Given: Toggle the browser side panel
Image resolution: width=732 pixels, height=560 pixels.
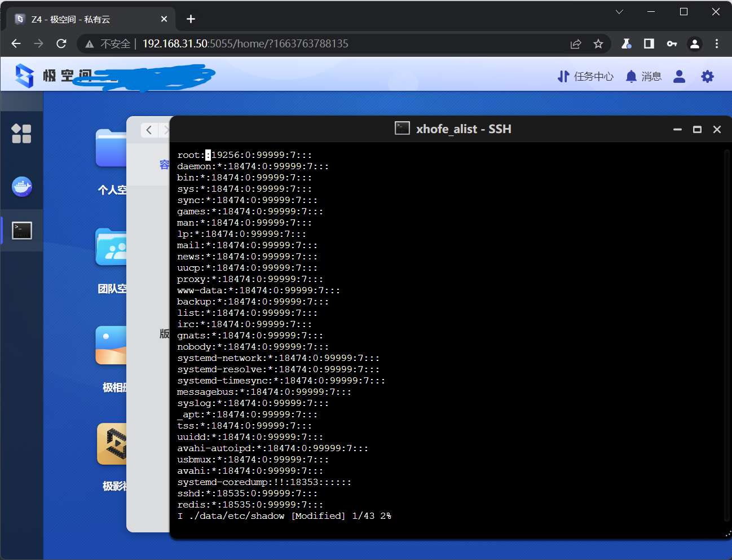Looking at the screenshot, I should tap(649, 43).
